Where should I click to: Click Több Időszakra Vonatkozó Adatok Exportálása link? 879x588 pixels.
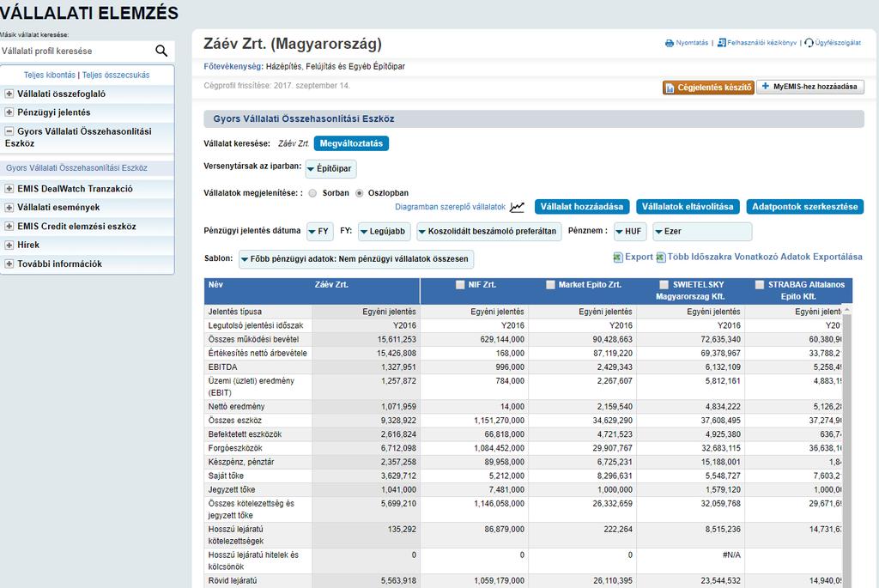pyautogui.click(x=765, y=257)
